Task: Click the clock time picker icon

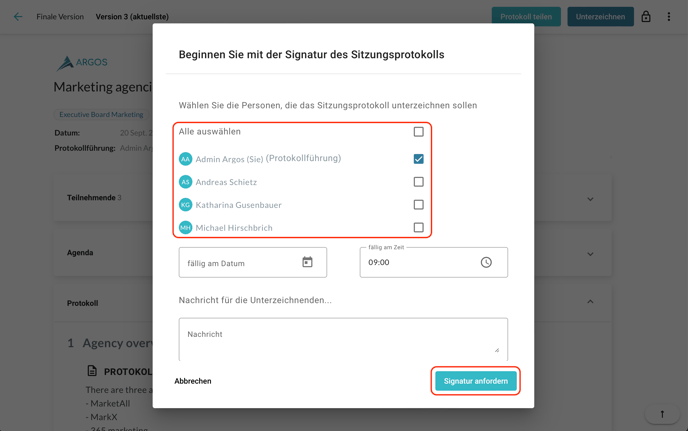Action: tap(486, 262)
